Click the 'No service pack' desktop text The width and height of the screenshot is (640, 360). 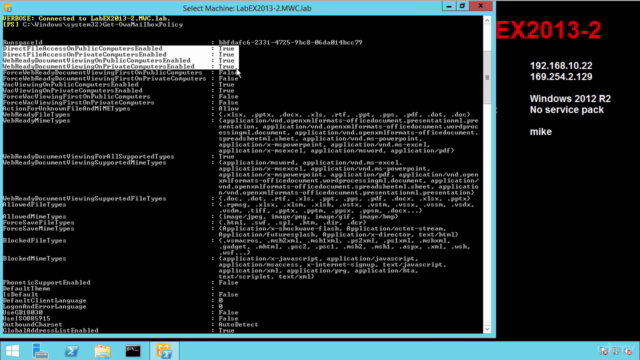pyautogui.click(x=567, y=110)
